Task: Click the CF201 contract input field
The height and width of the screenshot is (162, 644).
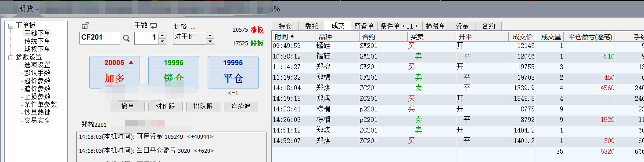Action: pos(100,38)
